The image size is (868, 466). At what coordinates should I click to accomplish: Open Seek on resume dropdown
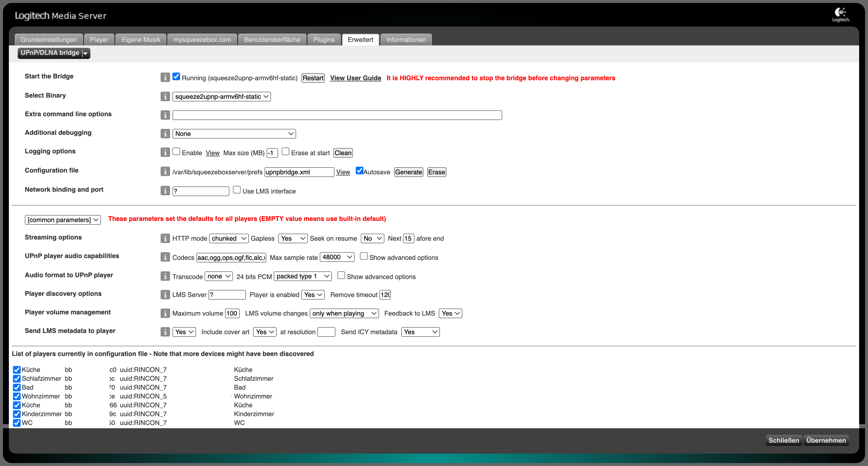click(372, 238)
